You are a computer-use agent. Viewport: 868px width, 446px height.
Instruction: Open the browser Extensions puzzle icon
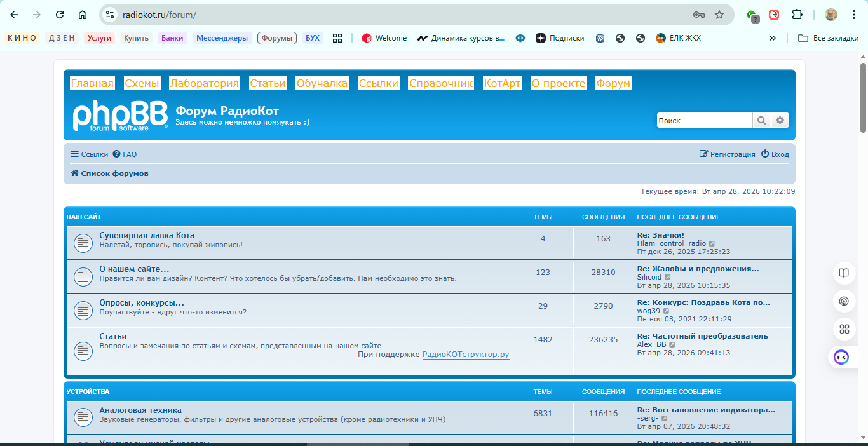point(797,15)
